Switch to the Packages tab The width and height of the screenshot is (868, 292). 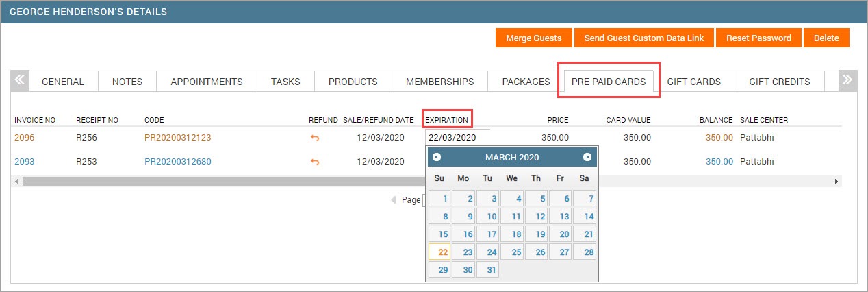pos(526,81)
